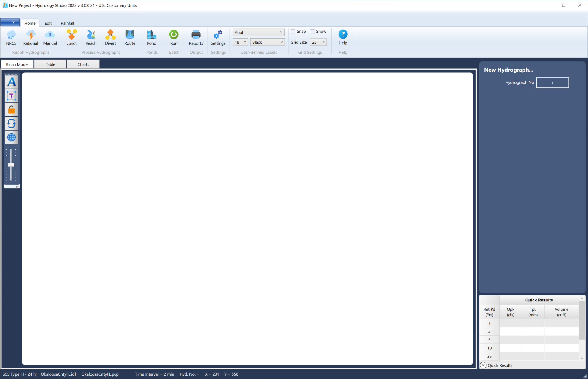Collapse the Quick Results panel toggle

pos(483,365)
